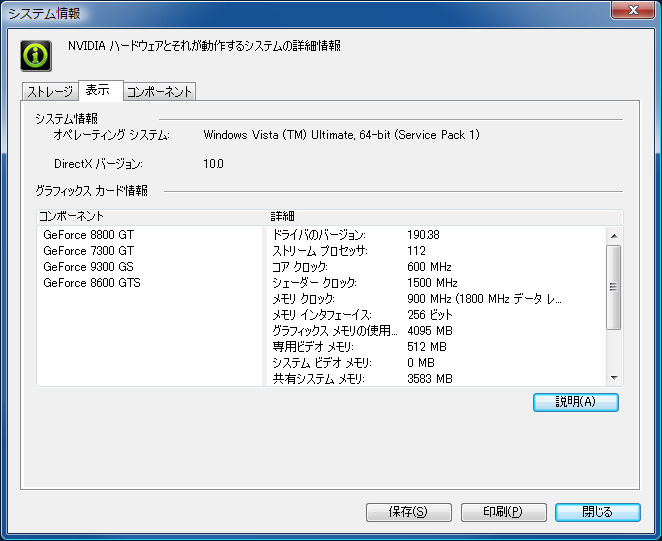
Task: Click the オペレーティング システム label
Action: click(111, 135)
